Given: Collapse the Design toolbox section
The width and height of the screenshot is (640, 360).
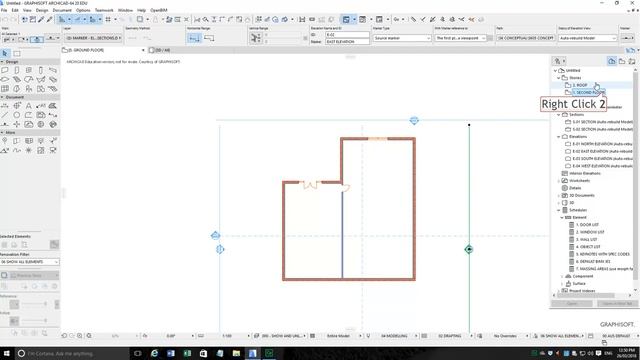Looking at the screenshot, I should pos(2,62).
